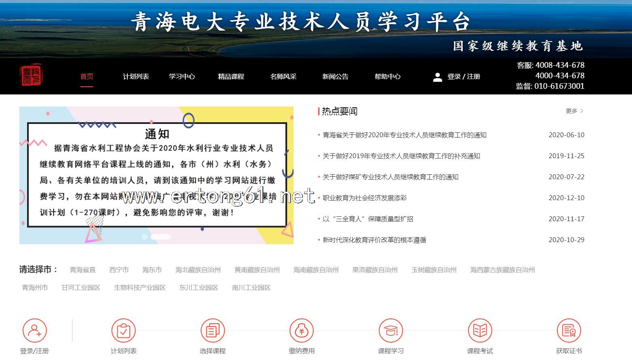The width and height of the screenshot is (632, 364).
Task: Choose 海西蒙古族藏族自治州 region
Action: (x=502, y=270)
